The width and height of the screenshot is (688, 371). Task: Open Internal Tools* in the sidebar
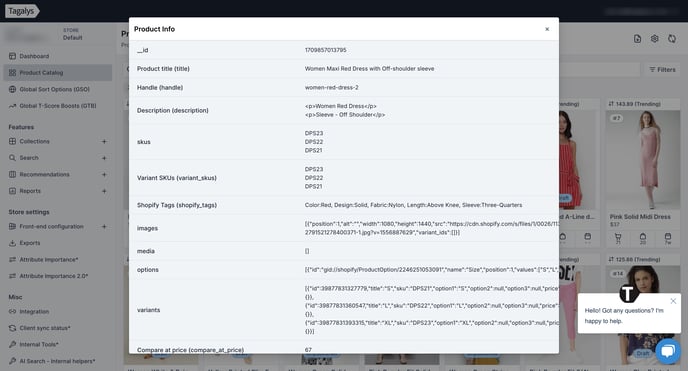[39, 345]
